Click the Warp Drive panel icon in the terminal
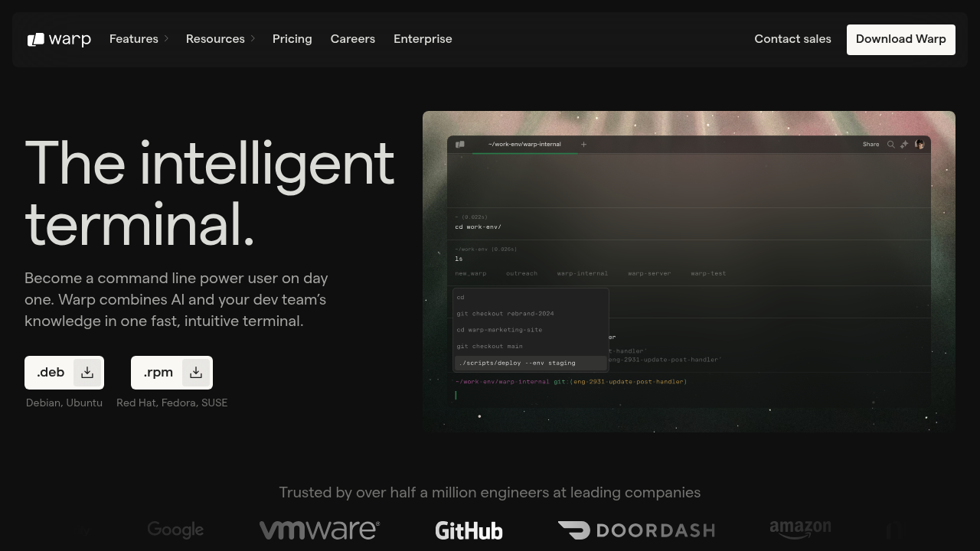 click(x=460, y=145)
